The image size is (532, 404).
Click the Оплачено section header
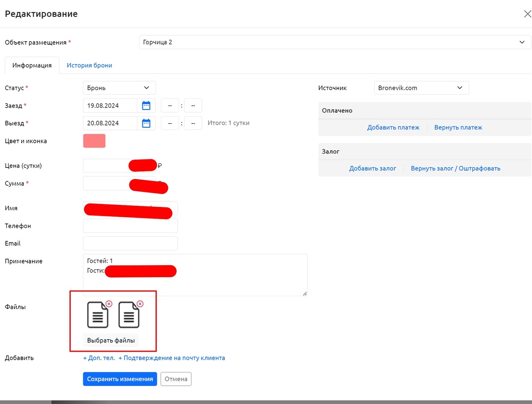point(425,110)
